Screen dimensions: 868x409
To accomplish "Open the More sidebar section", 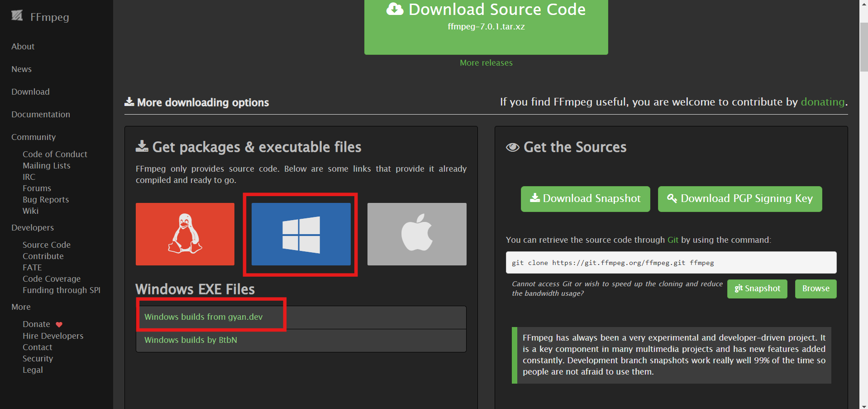I will click(x=21, y=307).
